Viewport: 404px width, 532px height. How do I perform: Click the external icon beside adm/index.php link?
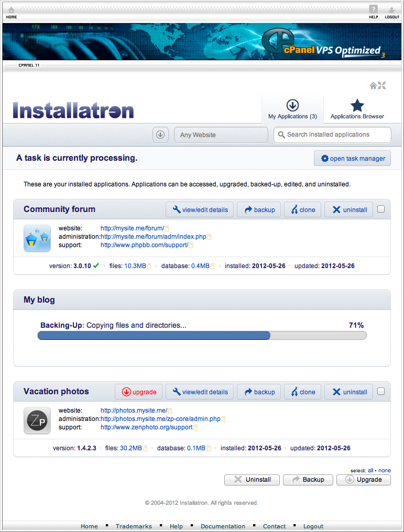tap(209, 237)
